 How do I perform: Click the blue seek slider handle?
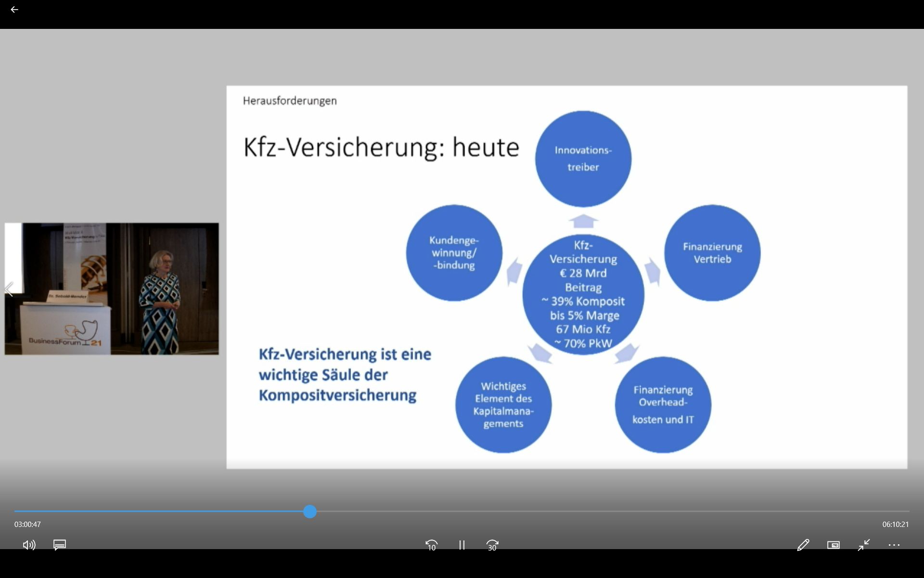pos(310,512)
